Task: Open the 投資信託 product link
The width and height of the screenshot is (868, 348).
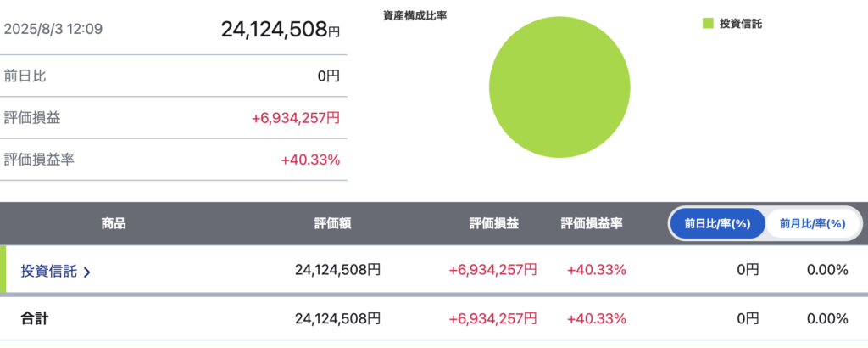Action: tap(49, 271)
